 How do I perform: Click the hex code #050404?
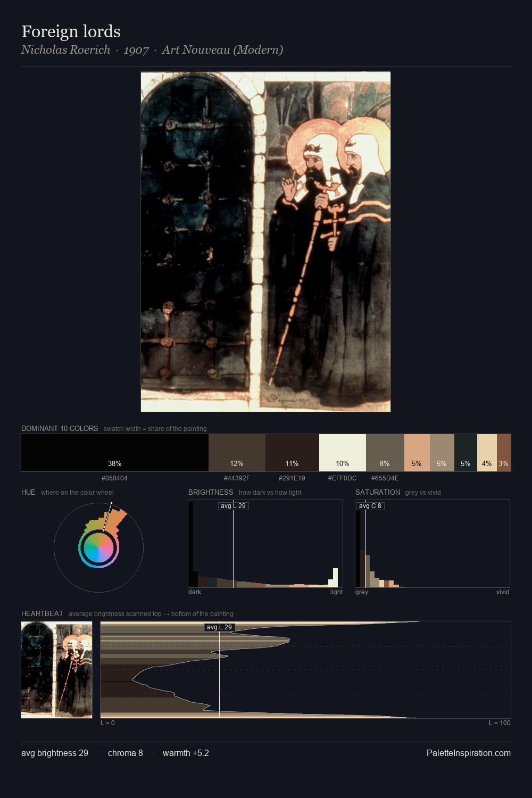(114, 478)
